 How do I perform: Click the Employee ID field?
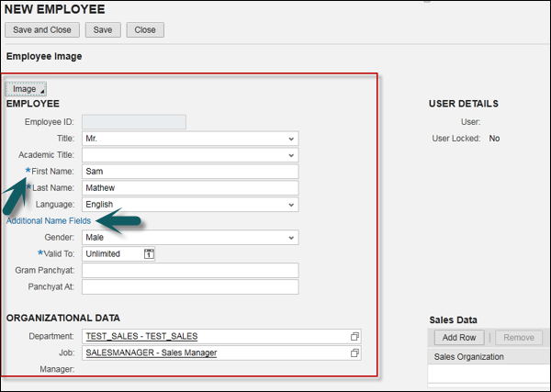(134, 121)
